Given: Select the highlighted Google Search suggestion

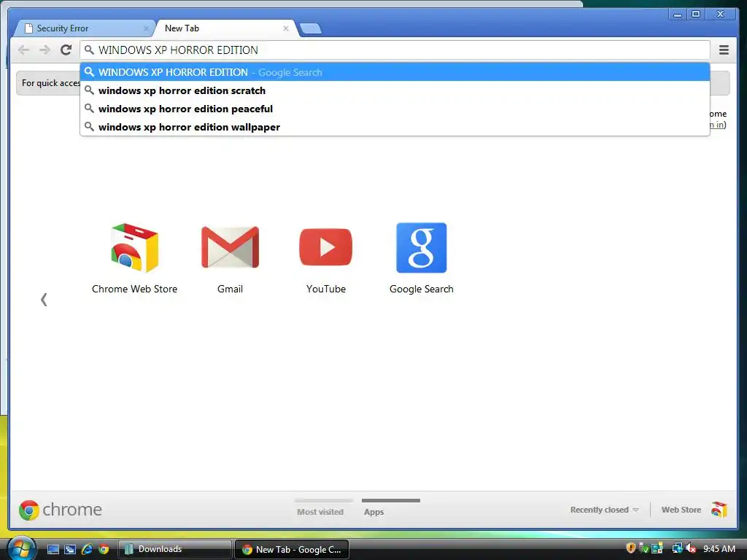Looking at the screenshot, I should point(395,72).
